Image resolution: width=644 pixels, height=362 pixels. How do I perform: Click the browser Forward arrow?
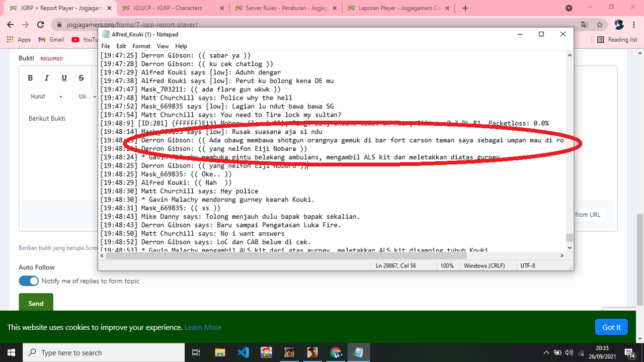25,24
